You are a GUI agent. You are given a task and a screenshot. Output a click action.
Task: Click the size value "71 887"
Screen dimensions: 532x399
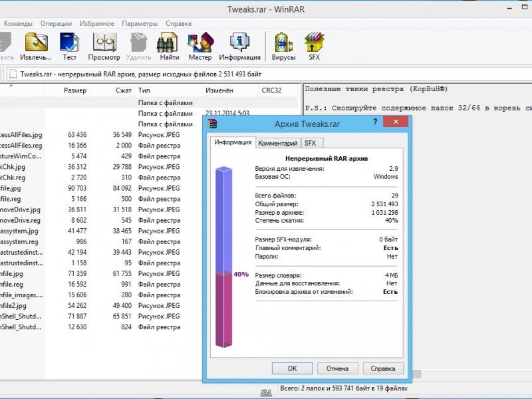tap(77, 317)
